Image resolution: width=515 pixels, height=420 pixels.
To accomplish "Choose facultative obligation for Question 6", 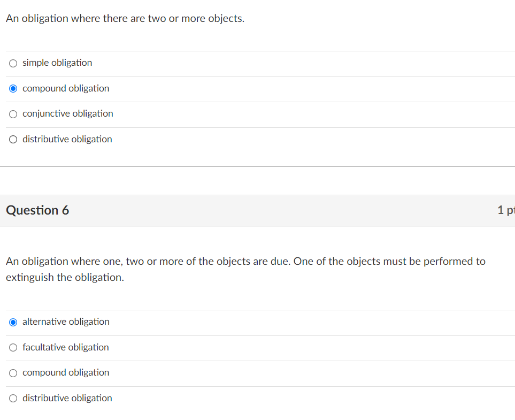I will pyautogui.click(x=13, y=347).
